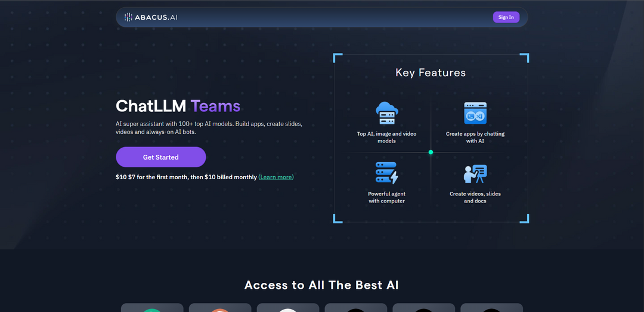Click the Get Started button
Image resolution: width=644 pixels, height=312 pixels.
click(160, 157)
